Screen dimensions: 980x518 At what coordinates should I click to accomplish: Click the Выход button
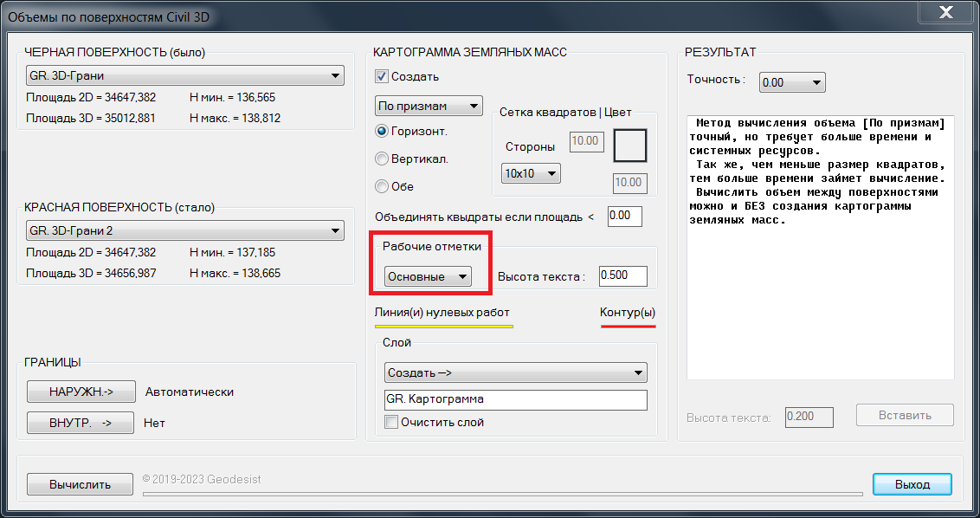[912, 484]
